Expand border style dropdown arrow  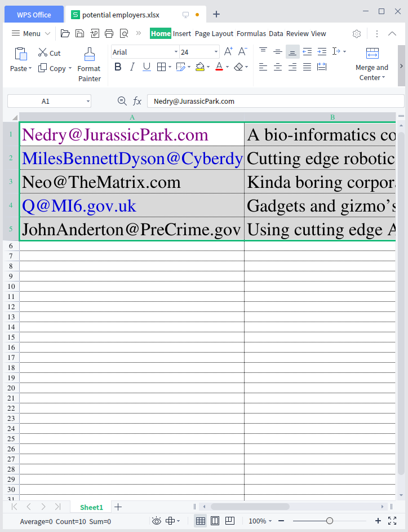tap(170, 67)
